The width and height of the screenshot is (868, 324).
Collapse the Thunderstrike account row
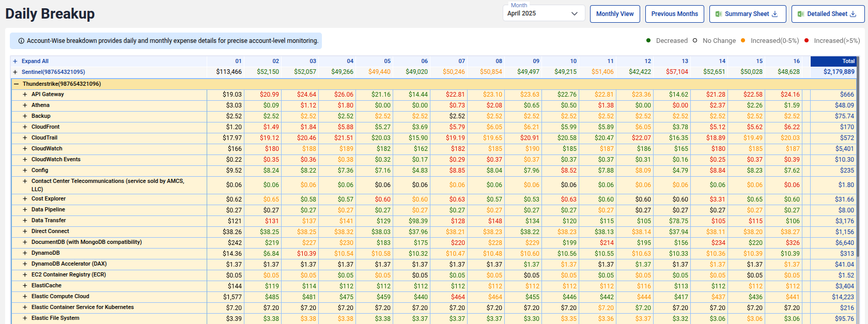click(17, 84)
